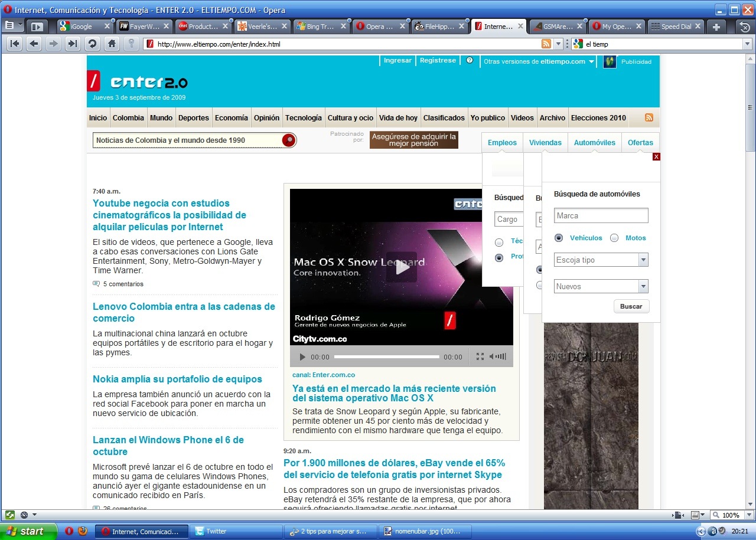756x540 pixels.
Task: Click the Rewind navigation button
Action: point(15,44)
